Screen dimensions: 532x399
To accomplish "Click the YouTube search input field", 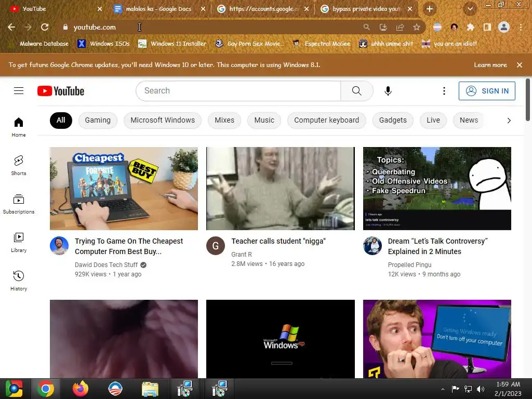I will (x=238, y=91).
